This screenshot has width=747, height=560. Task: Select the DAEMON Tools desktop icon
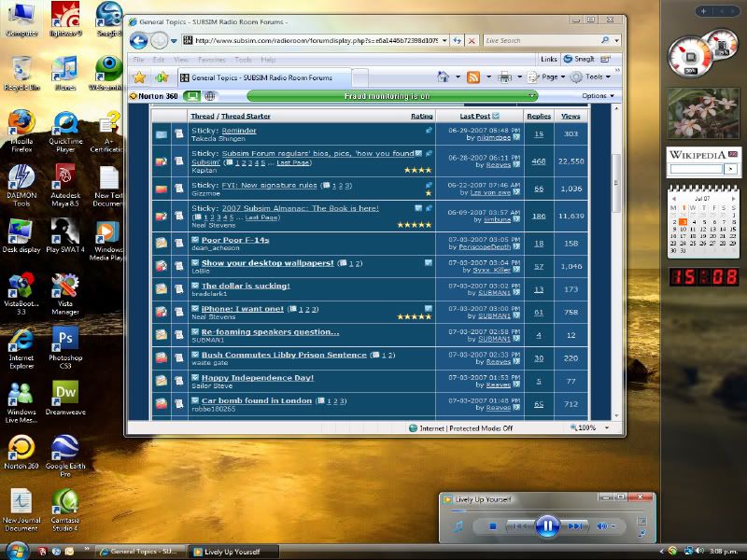click(21, 186)
